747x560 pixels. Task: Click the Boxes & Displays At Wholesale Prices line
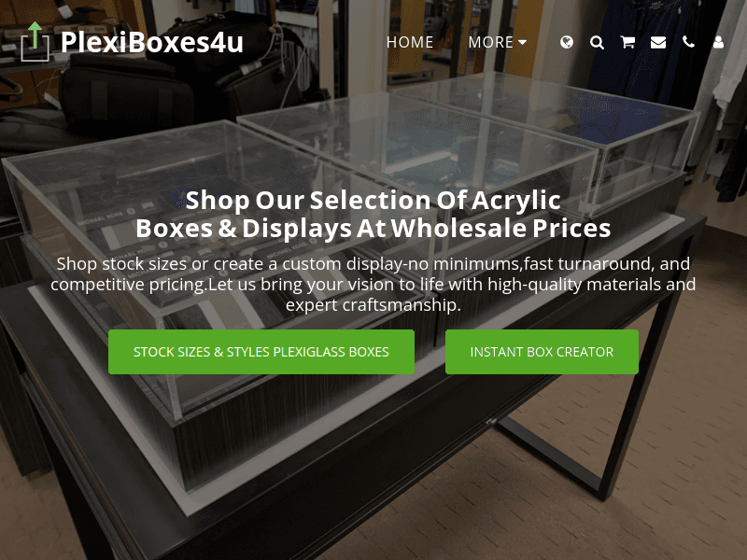coord(373,228)
